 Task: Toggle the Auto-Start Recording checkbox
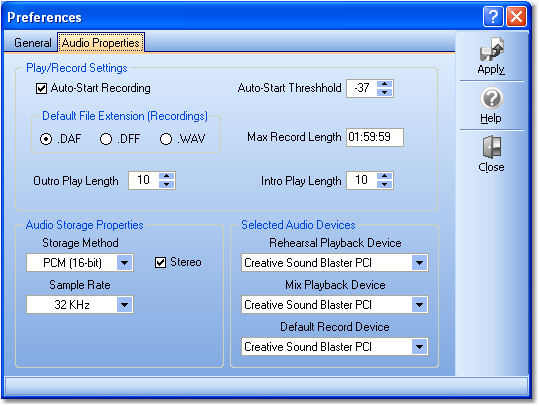(41, 89)
